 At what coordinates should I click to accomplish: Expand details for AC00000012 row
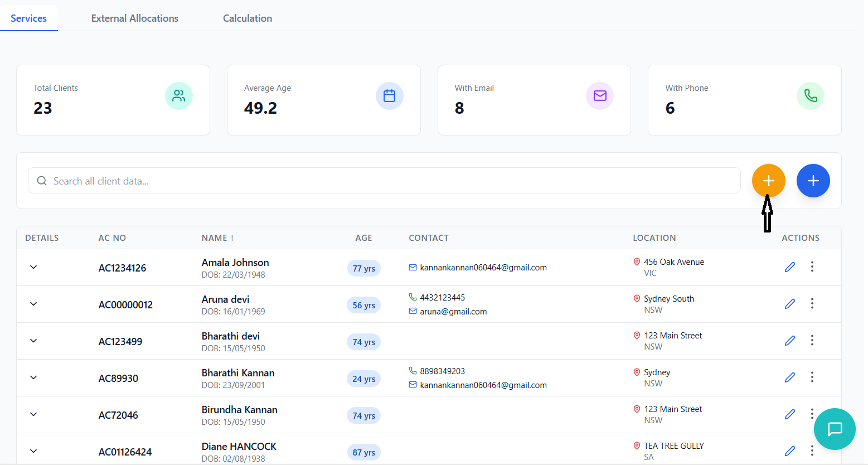tap(33, 304)
